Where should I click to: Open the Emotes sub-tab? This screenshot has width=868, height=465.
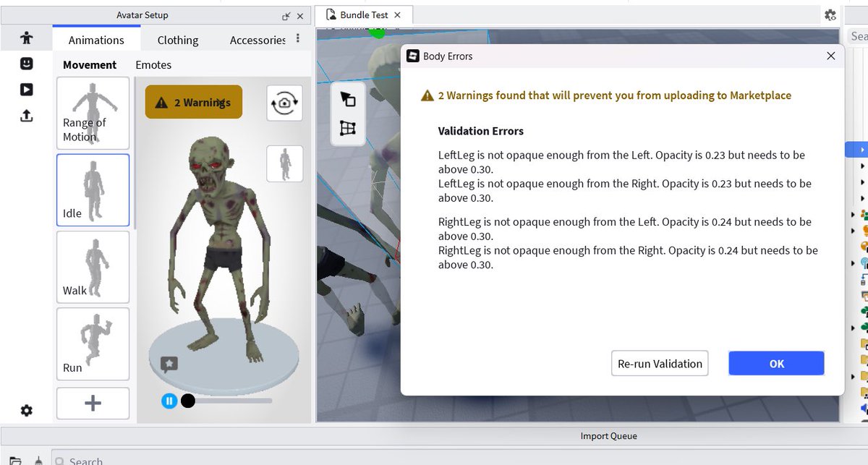point(153,65)
